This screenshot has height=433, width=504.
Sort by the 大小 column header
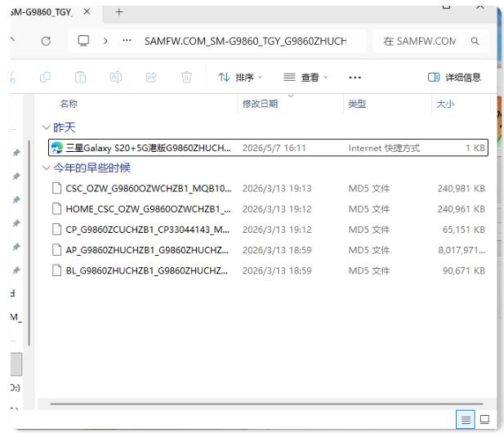[x=445, y=104]
